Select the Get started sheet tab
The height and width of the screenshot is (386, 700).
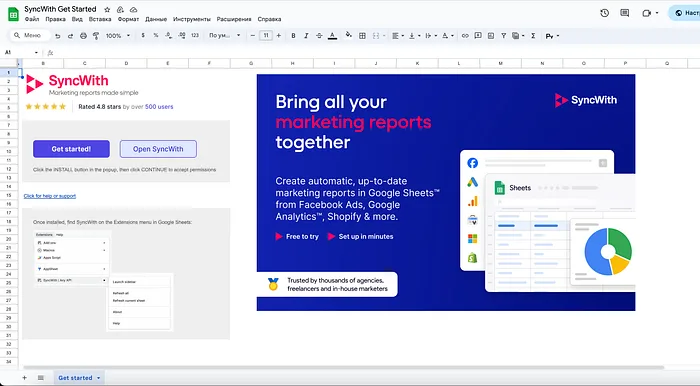click(x=75, y=378)
